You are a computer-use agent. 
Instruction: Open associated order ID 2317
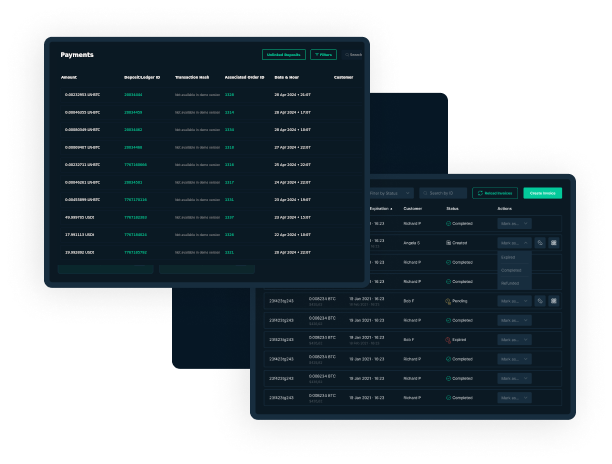[x=230, y=182]
